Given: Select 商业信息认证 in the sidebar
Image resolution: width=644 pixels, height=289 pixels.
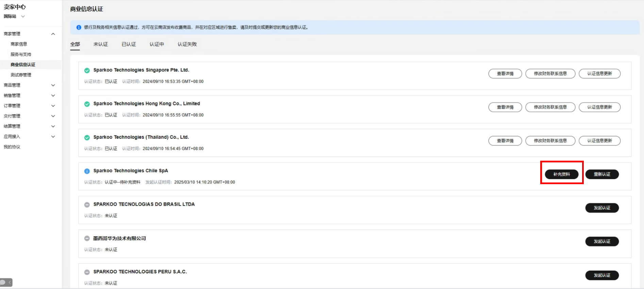Looking at the screenshot, I should point(23,65).
